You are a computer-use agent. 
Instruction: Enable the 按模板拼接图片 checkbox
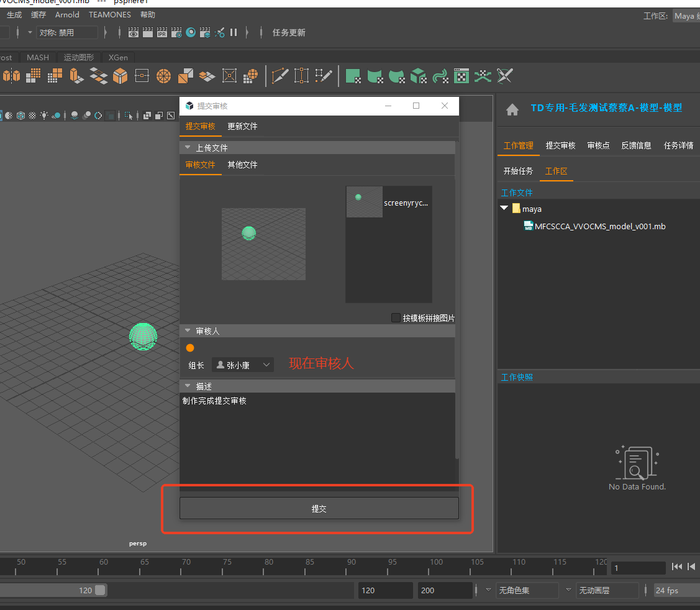point(396,318)
